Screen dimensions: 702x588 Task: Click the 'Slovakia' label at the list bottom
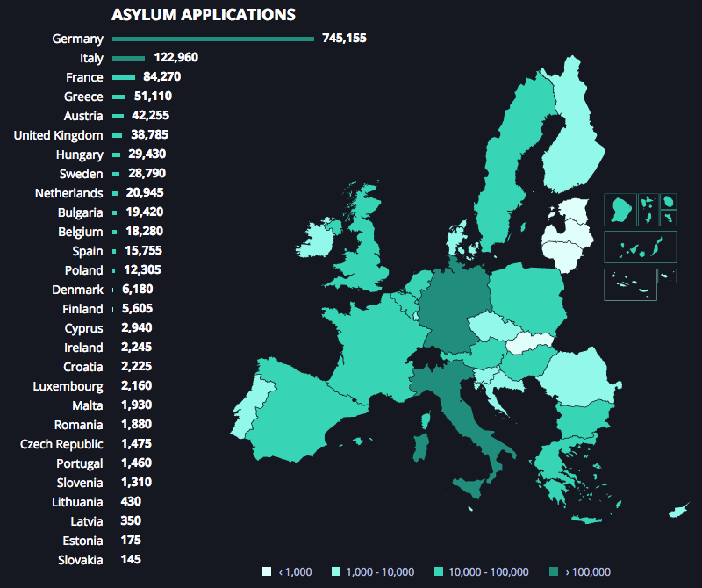80,560
